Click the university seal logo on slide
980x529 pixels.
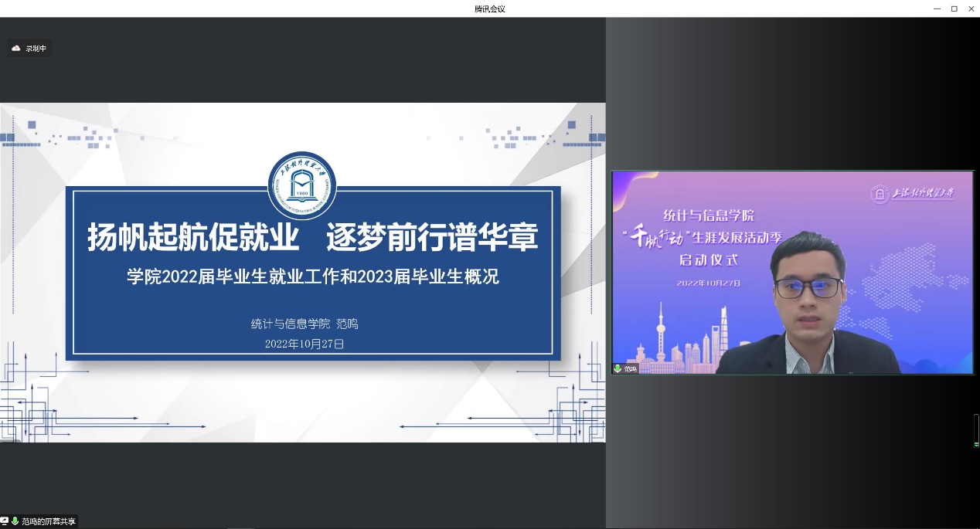pos(301,185)
